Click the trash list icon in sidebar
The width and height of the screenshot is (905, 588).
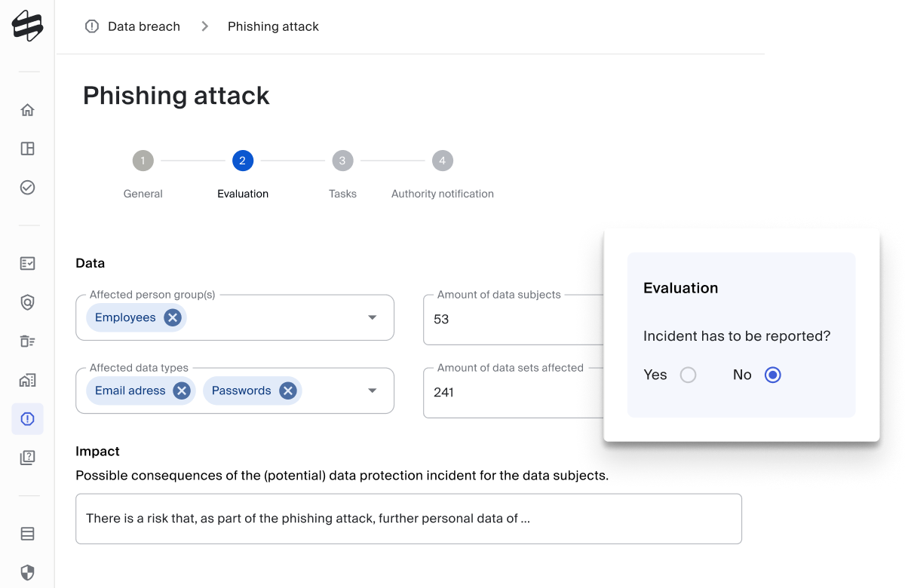27,341
